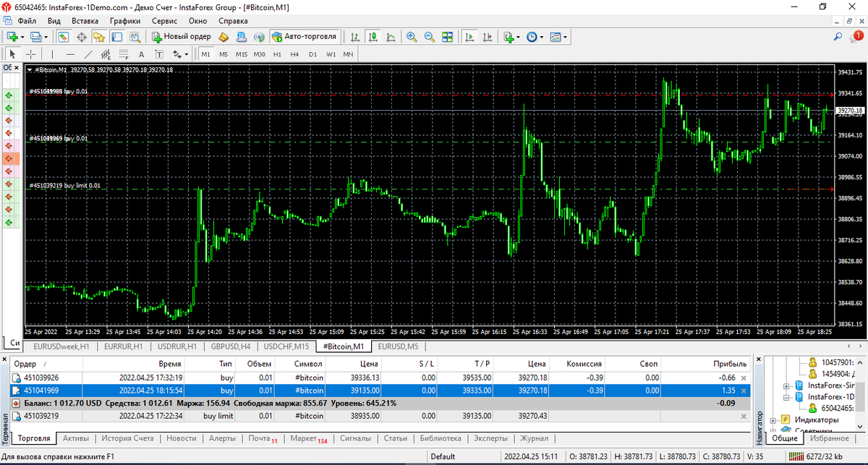Select the equidistant channel tool
This screenshot has height=465, width=868.
106,54
